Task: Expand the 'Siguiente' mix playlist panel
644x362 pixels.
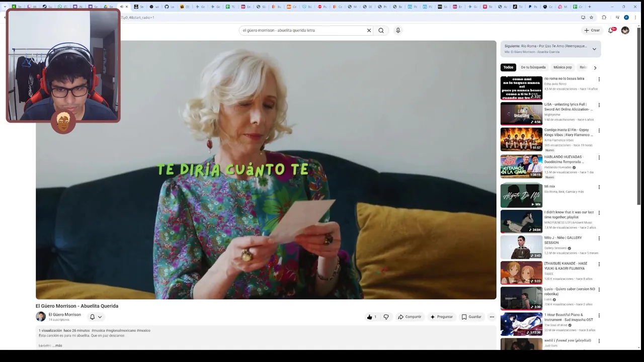Action: 594,49
